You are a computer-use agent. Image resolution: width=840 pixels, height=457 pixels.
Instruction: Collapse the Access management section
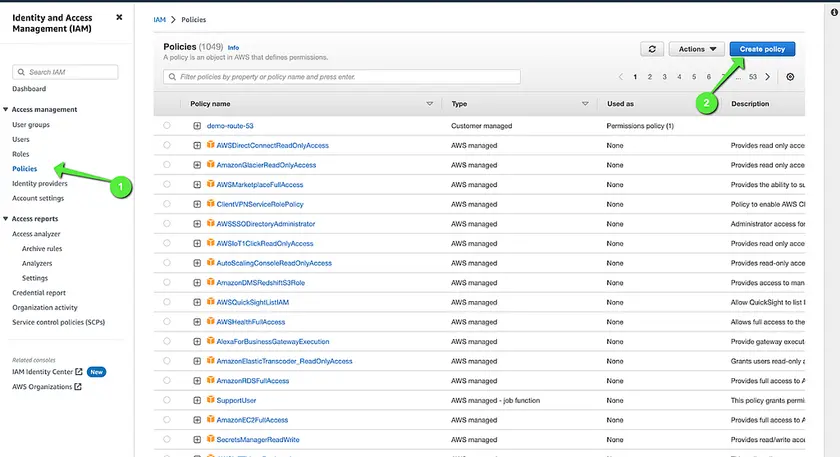tap(5, 109)
